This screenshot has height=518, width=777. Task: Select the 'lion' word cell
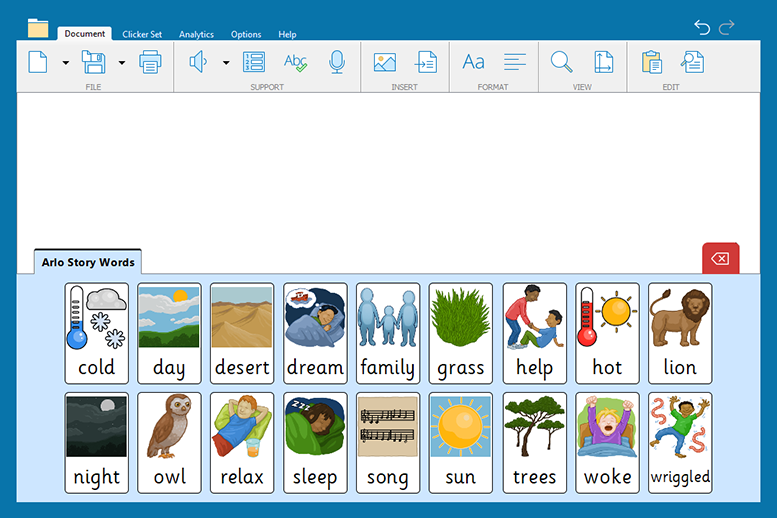(x=680, y=333)
